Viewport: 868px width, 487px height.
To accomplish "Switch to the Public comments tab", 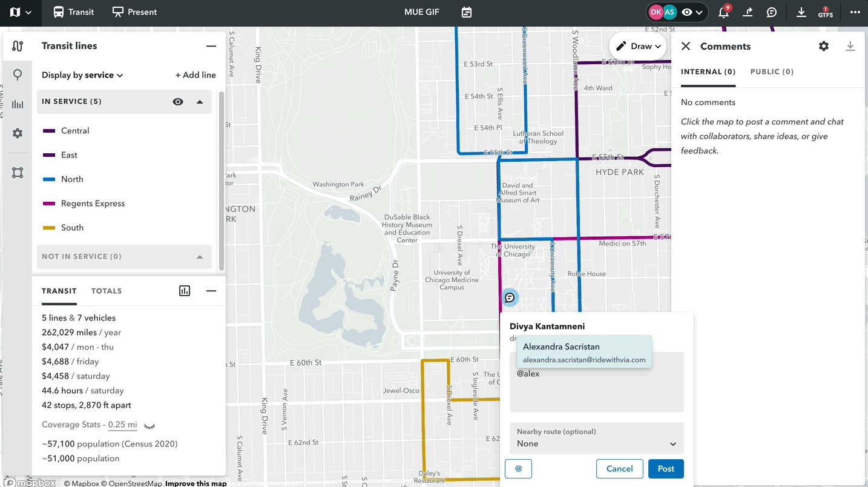I will pos(771,71).
